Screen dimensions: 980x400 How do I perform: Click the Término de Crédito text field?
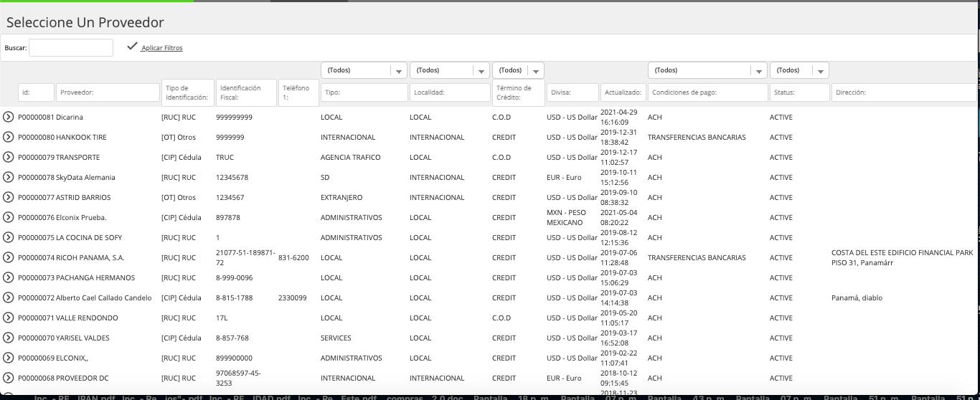tap(518, 92)
